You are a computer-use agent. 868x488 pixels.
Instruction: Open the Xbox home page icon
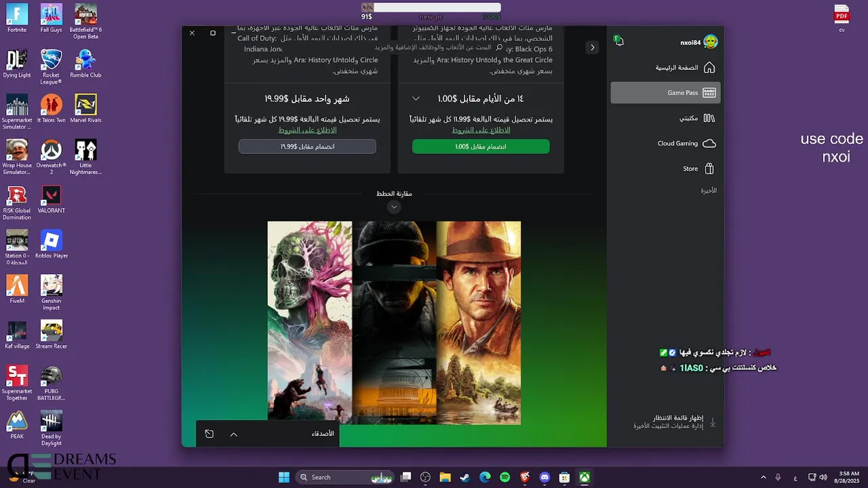[x=709, y=68]
